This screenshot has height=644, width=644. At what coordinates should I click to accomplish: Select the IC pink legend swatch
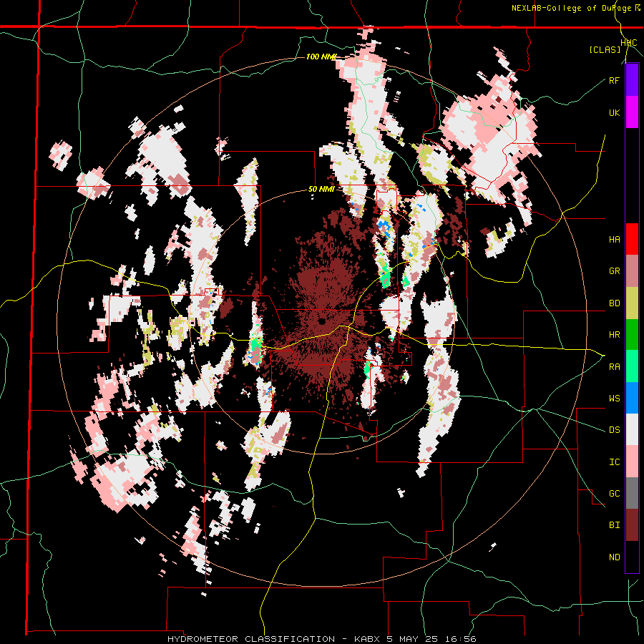[632, 462]
